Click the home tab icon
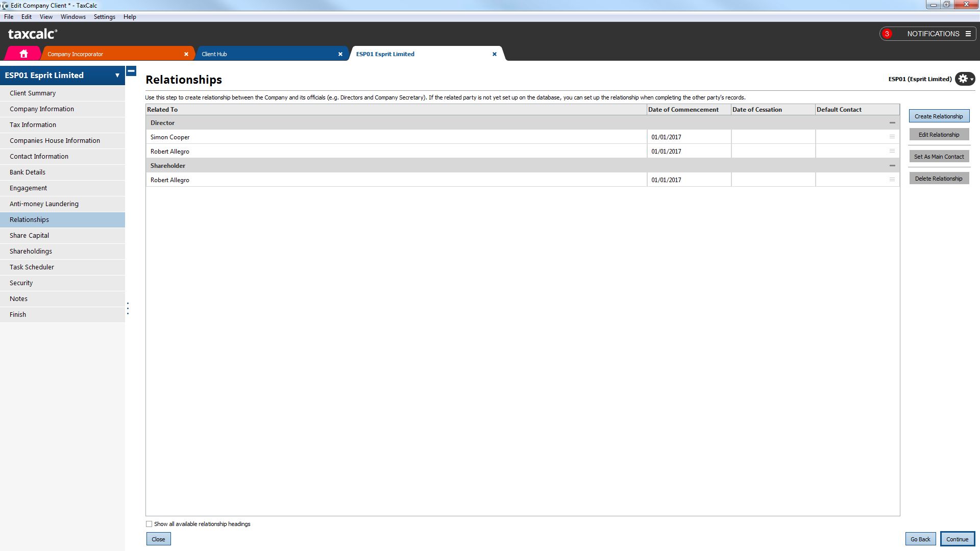The height and width of the screenshot is (551, 980). (x=23, y=54)
